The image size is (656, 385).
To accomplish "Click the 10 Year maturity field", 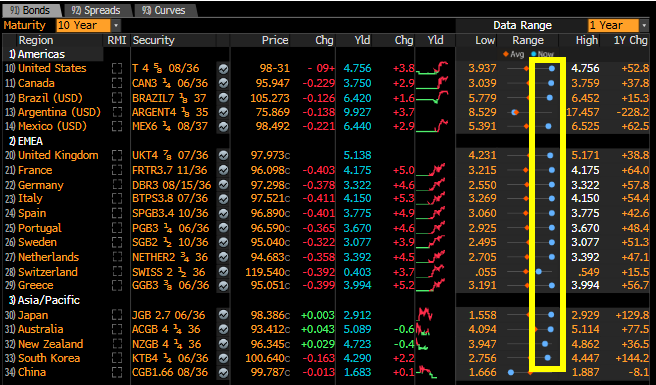I will pyautogui.click(x=84, y=26).
